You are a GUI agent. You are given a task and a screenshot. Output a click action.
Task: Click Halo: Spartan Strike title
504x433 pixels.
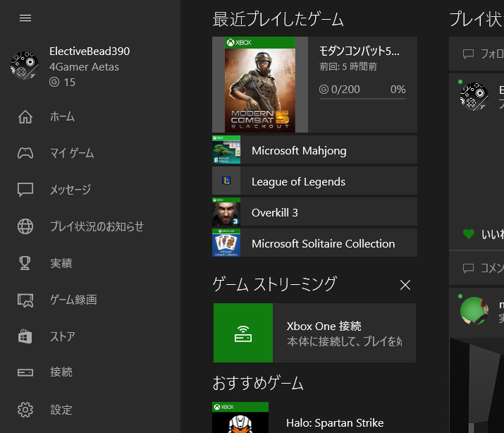click(x=335, y=423)
